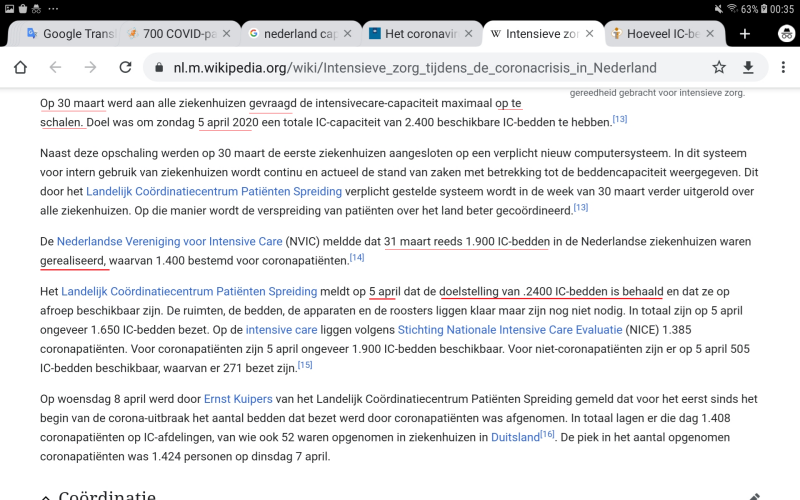Image resolution: width=800 pixels, height=500 pixels.
Task: Tap the Wi-Fi status icon
Action: click(732, 9)
